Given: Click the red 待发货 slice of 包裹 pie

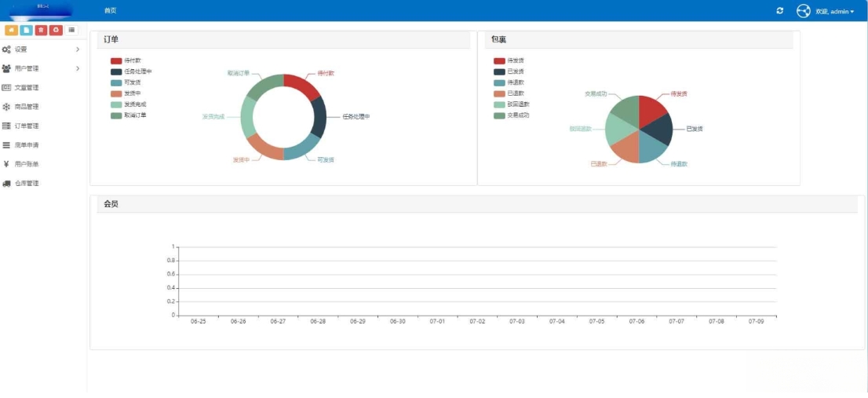Looking at the screenshot, I should pos(650,108).
